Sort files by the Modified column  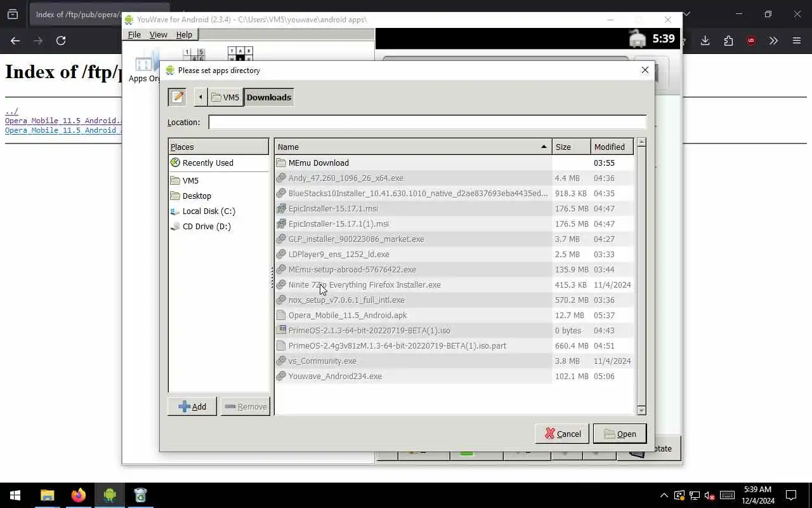click(612, 147)
